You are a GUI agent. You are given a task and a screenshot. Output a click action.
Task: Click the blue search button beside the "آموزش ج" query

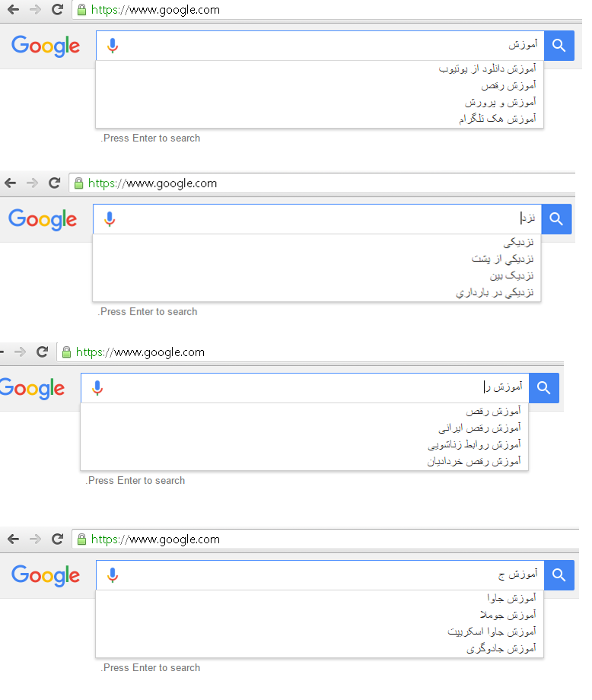pos(559,575)
